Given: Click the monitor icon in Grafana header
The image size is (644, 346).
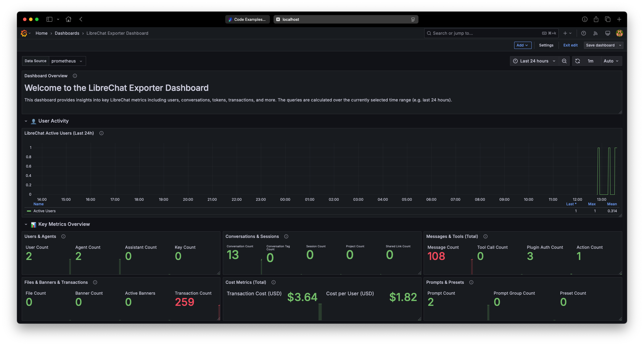Looking at the screenshot, I should tap(608, 33).
